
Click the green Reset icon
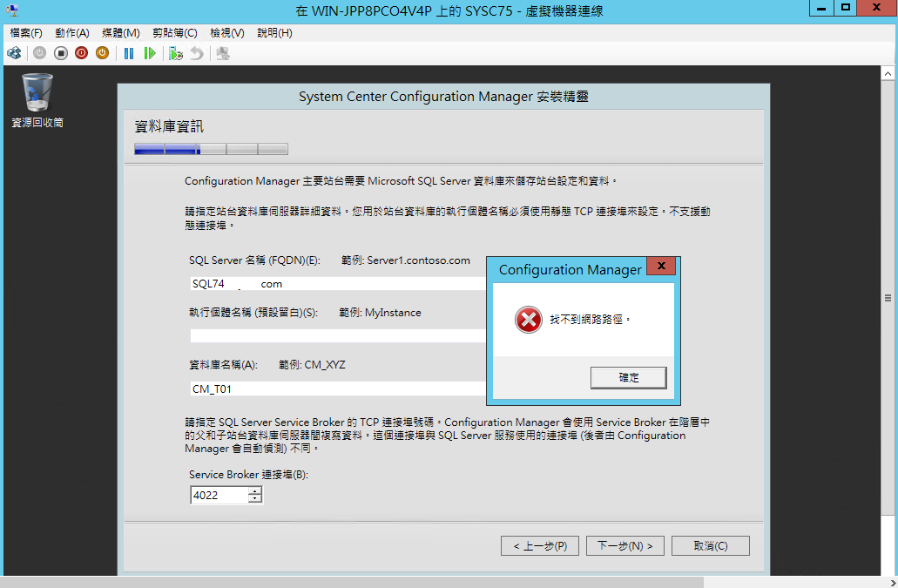coord(150,53)
